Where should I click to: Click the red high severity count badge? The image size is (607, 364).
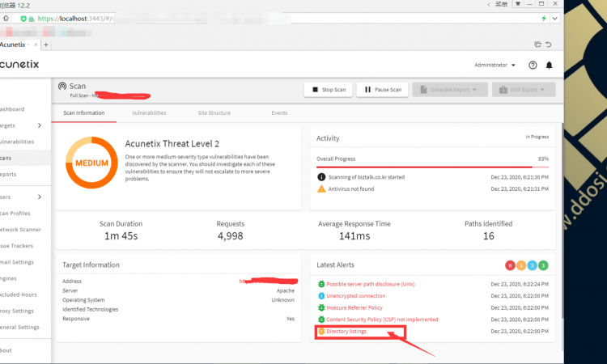(x=510, y=265)
